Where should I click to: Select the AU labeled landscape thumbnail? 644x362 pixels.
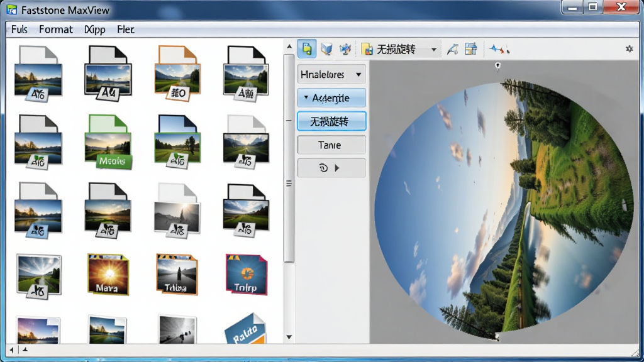(108, 73)
